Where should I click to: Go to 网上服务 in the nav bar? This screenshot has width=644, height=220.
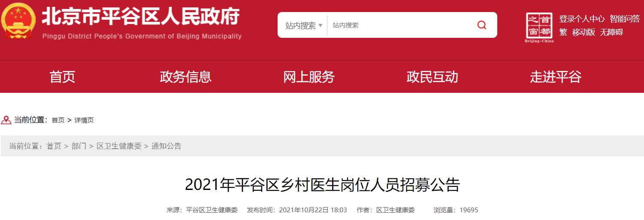(309, 76)
